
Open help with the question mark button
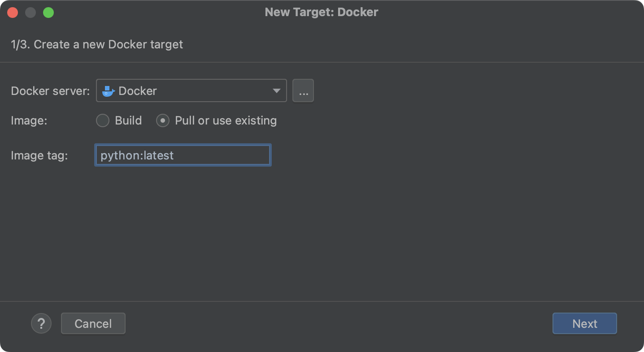41,323
